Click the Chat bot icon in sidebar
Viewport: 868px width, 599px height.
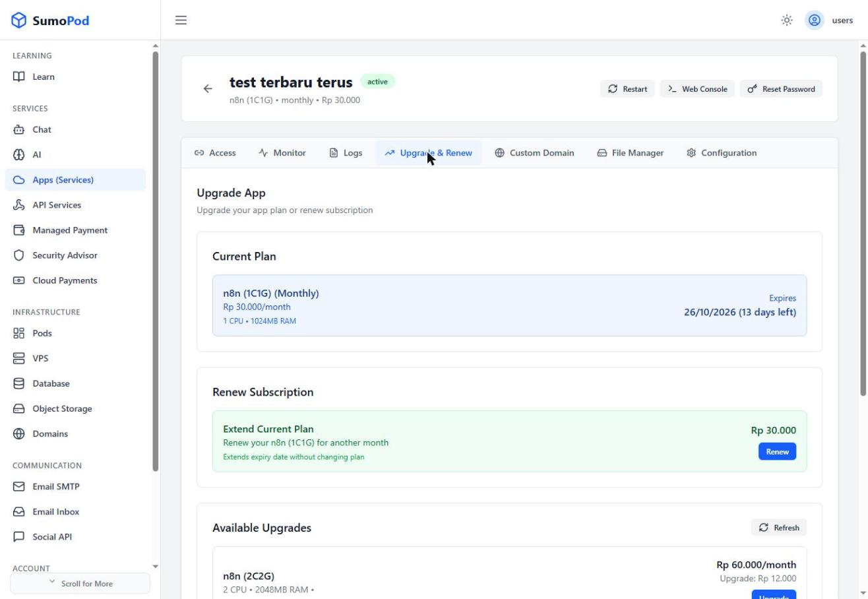tap(18, 129)
